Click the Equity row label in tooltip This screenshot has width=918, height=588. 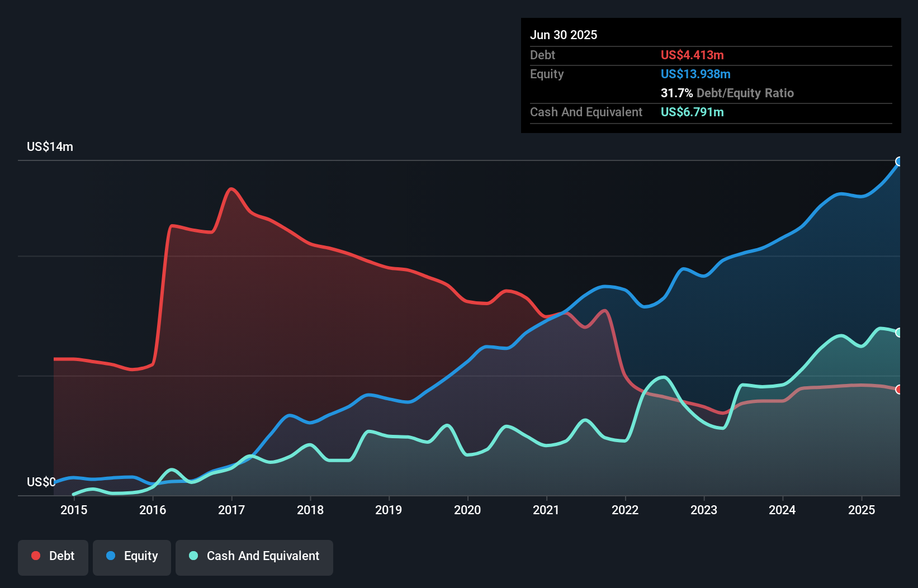coord(547,74)
